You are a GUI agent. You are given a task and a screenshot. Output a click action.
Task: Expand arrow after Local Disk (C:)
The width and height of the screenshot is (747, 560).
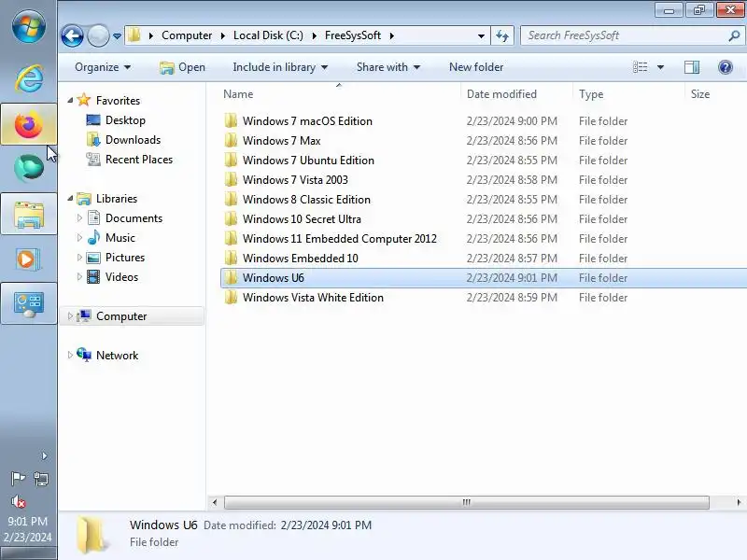315,35
